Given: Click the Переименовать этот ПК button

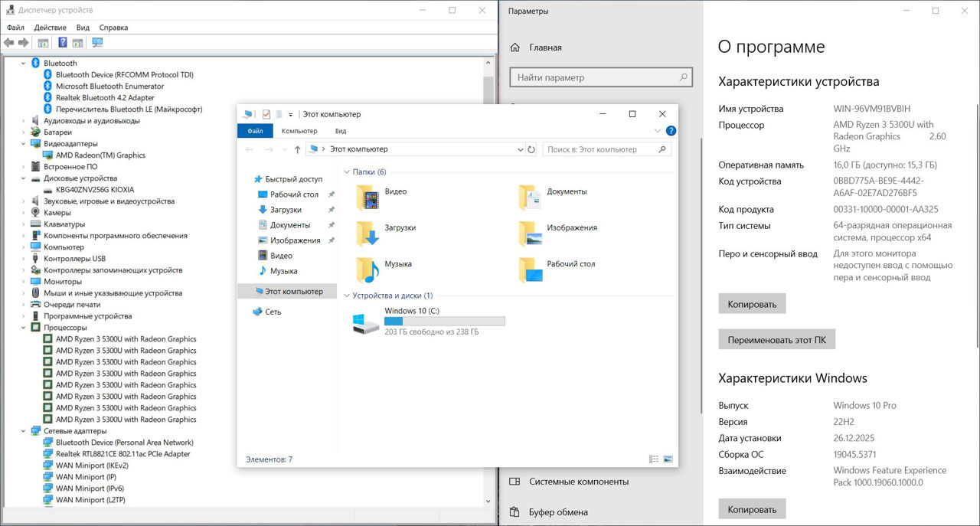Looking at the screenshot, I should pos(776,339).
